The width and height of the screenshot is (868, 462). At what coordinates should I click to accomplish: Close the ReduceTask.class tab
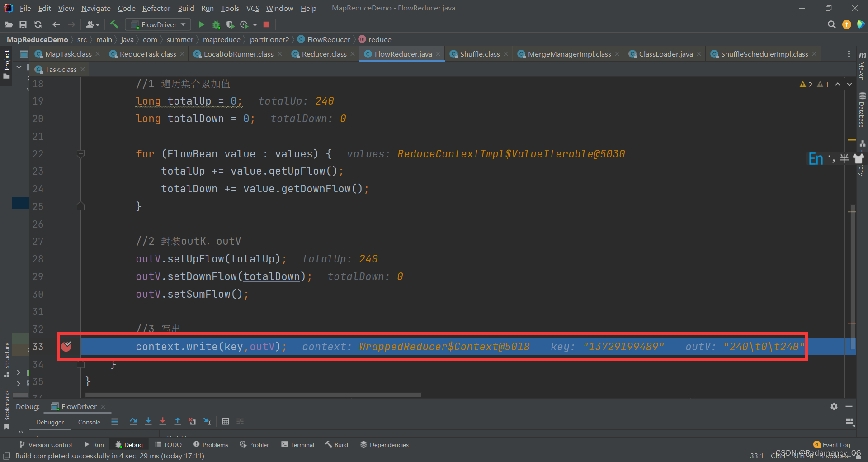(182, 54)
